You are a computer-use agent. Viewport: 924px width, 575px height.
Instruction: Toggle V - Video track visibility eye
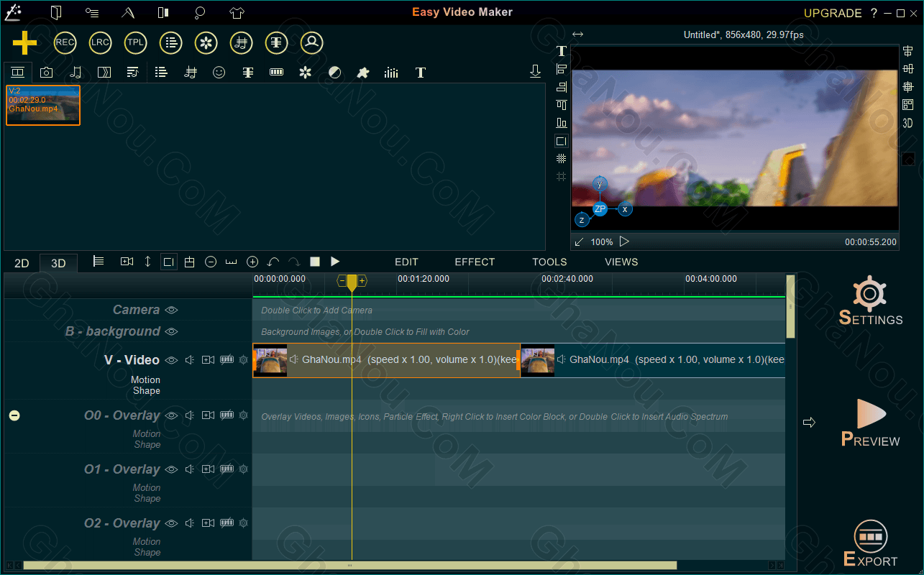pos(171,360)
